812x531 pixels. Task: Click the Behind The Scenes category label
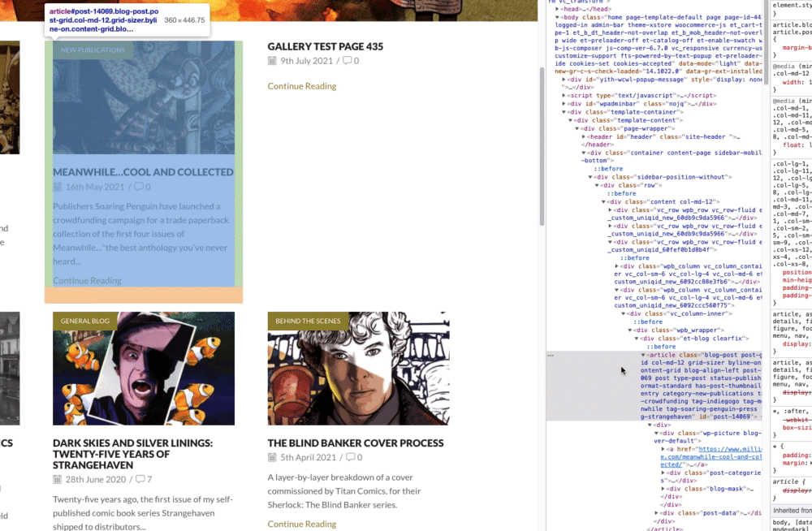coord(308,321)
